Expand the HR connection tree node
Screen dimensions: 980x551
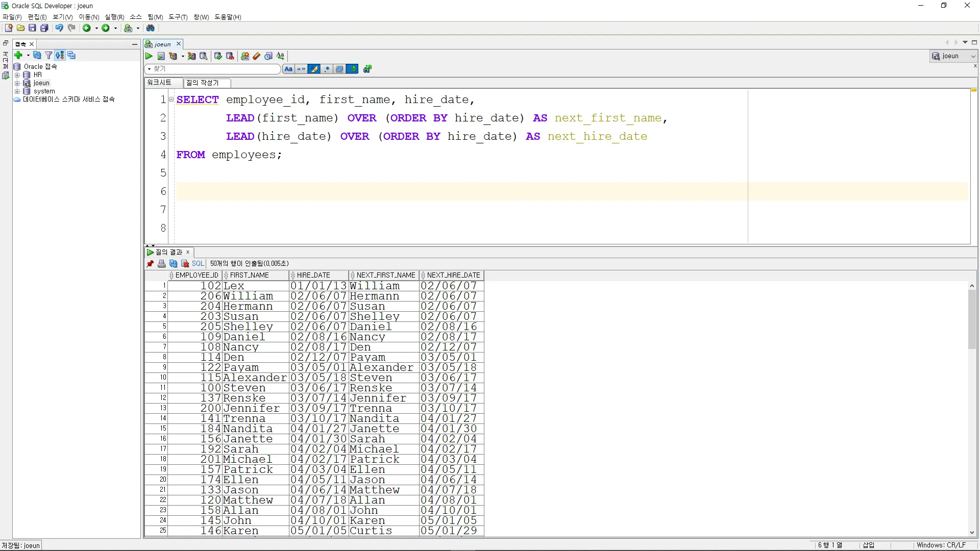(17, 75)
